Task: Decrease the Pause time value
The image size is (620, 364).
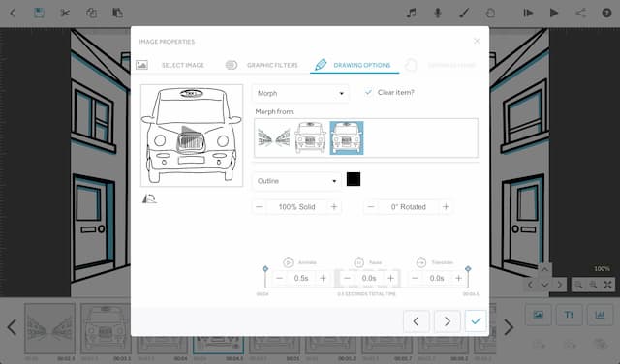Action: click(x=347, y=278)
